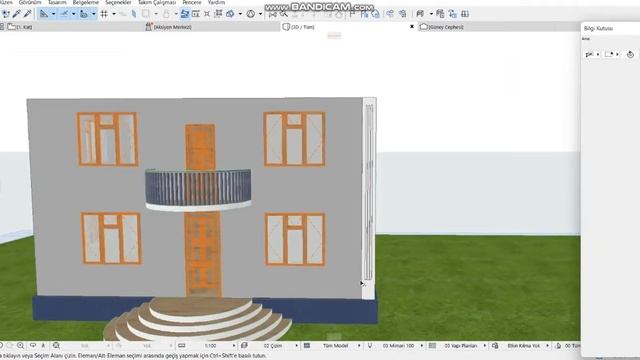Image resolution: width=640 pixels, height=360 pixels.
Task: Click the scale ruler icon in status bar
Action: pos(182,346)
